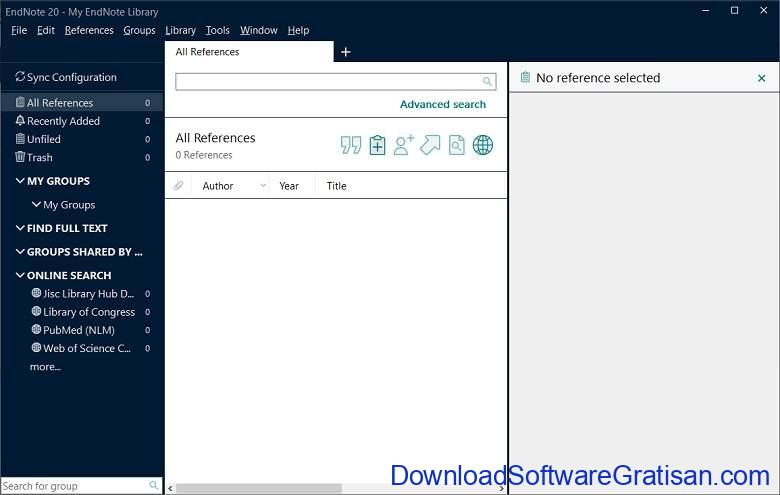Add a new tab with plus
The width and height of the screenshot is (780, 495).
click(346, 52)
